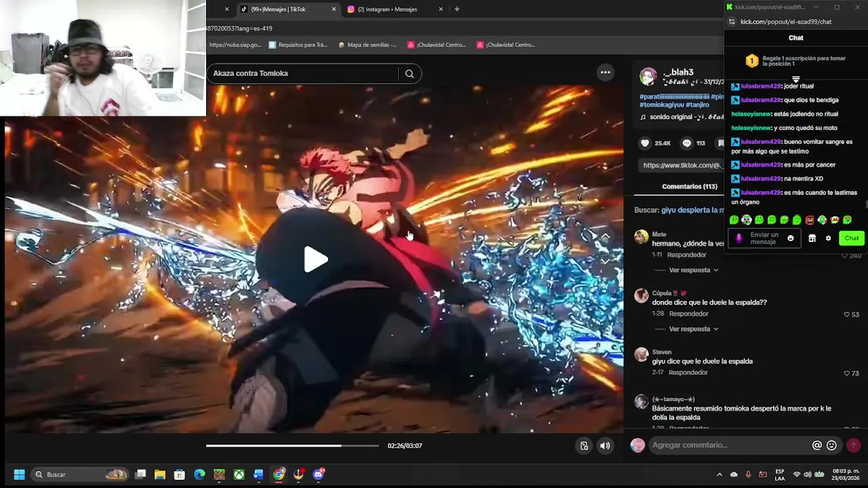Click the taskbar Buscar search box

[81, 474]
